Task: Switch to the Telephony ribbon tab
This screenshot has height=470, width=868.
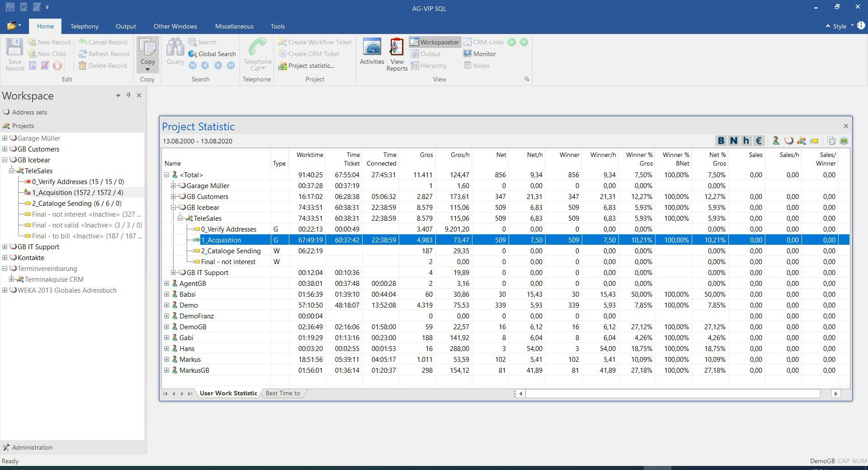Action: (84, 26)
